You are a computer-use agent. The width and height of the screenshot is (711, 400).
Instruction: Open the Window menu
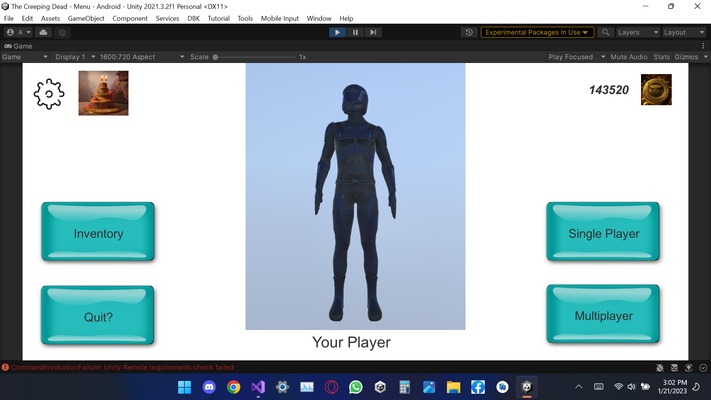[319, 19]
